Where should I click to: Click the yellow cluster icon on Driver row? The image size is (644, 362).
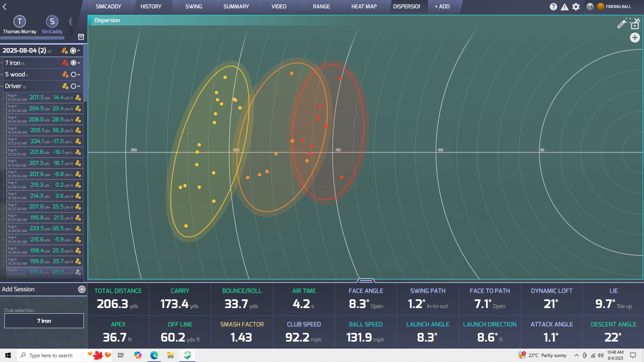pyautogui.click(x=65, y=86)
